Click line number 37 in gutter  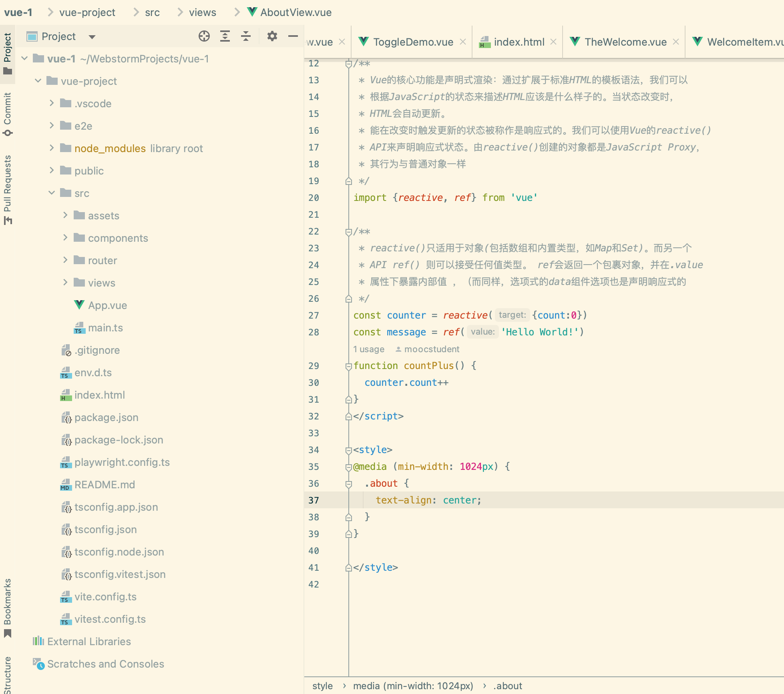tap(314, 500)
